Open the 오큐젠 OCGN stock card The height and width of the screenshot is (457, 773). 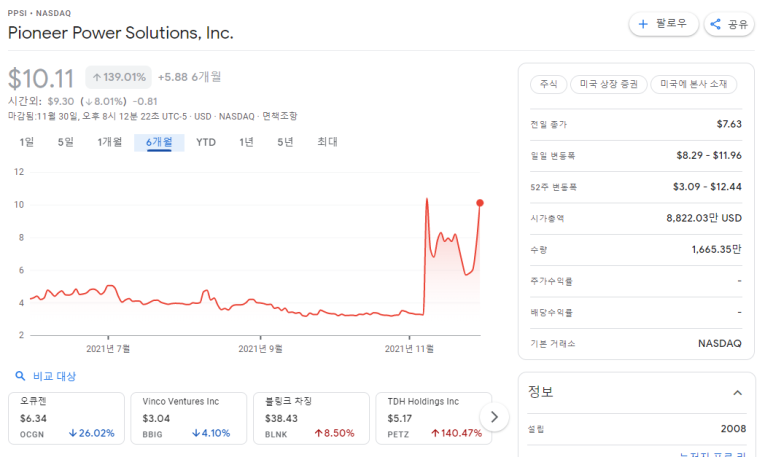click(66, 418)
